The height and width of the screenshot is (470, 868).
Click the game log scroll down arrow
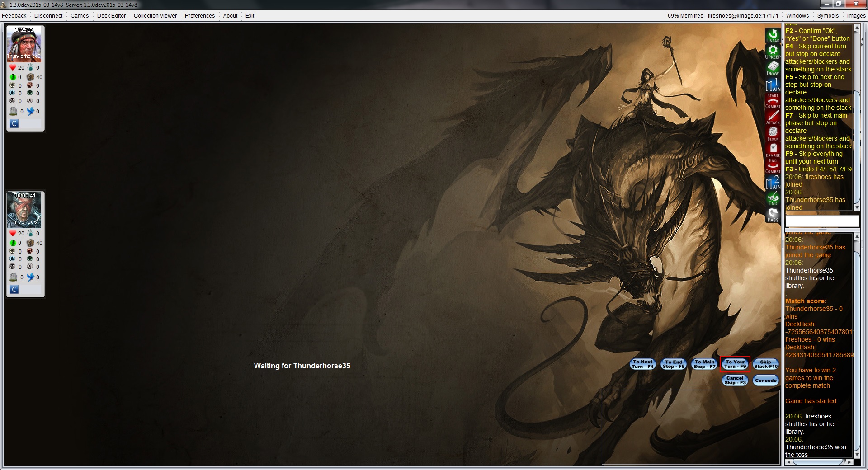pos(856,455)
